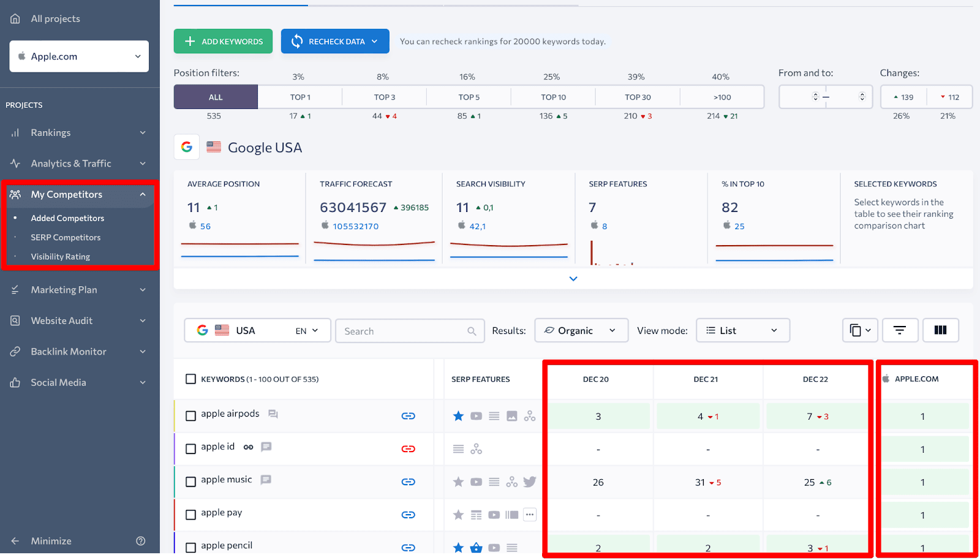
Task: Open the Organic results dropdown
Action: click(x=581, y=330)
